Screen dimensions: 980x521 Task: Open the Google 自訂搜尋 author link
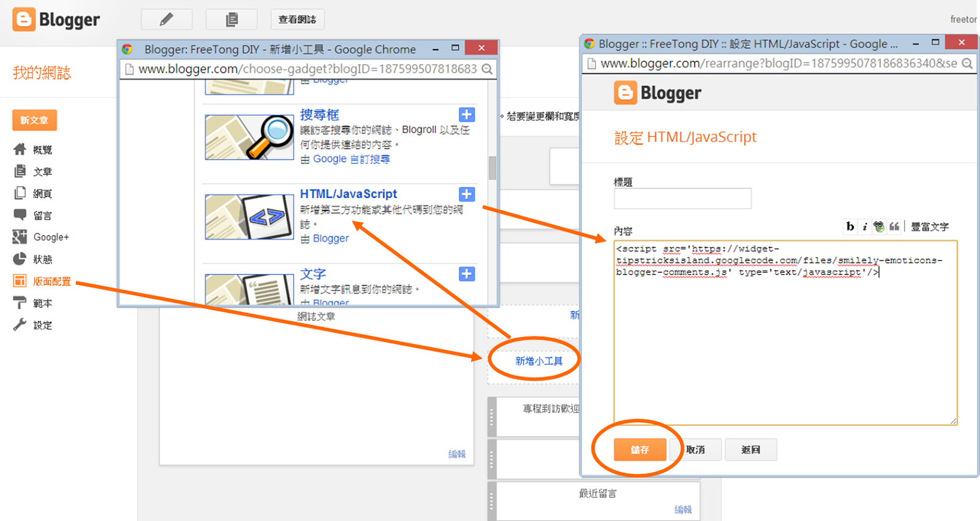(x=352, y=159)
